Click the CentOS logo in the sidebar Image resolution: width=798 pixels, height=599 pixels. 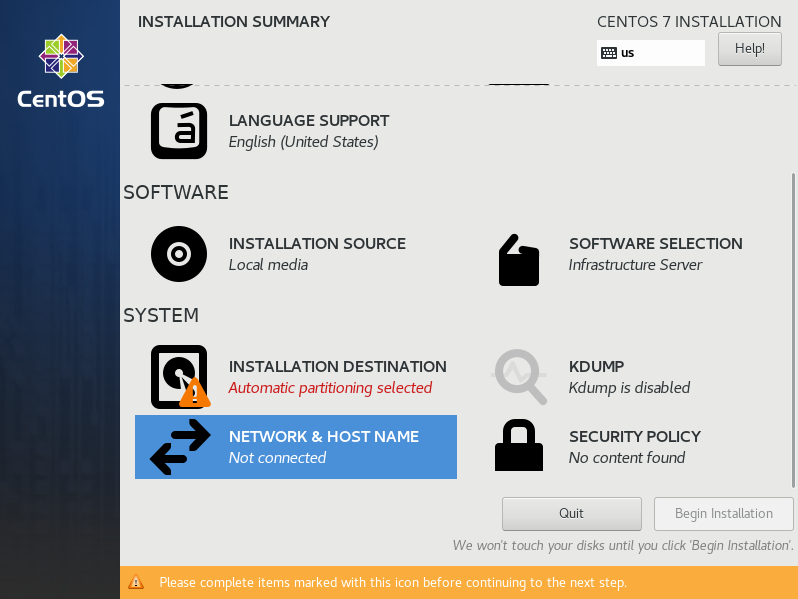pyautogui.click(x=61, y=71)
